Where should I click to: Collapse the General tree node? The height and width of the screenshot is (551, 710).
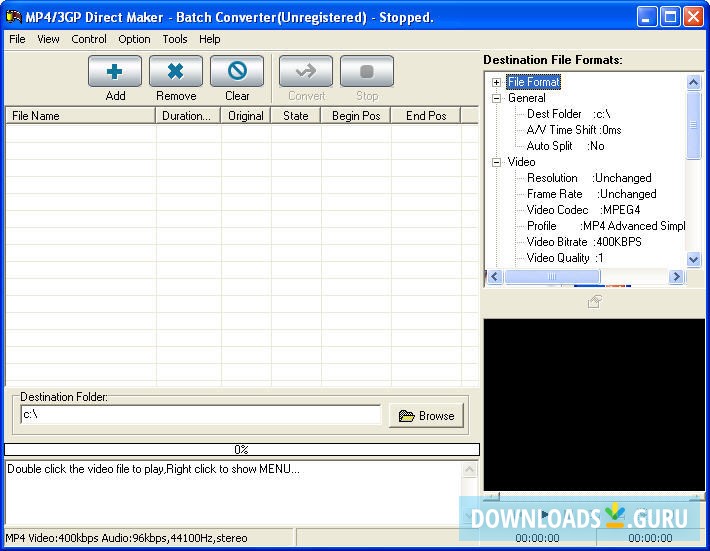496,98
